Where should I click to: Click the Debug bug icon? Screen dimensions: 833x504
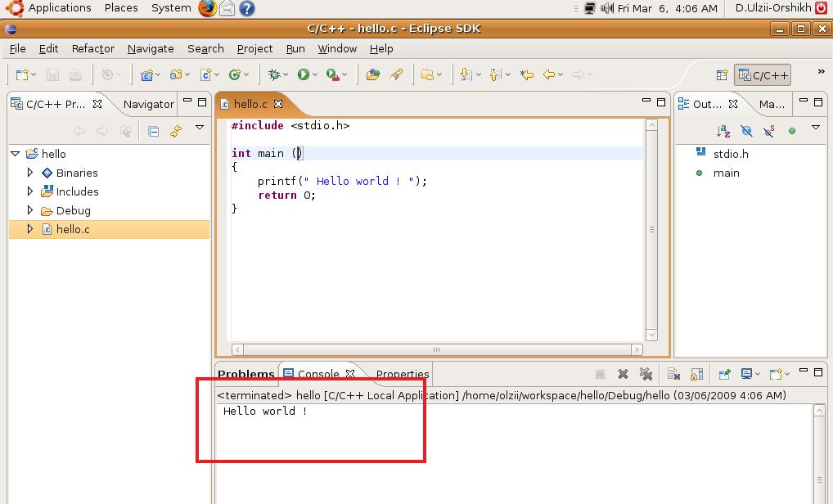click(274, 75)
